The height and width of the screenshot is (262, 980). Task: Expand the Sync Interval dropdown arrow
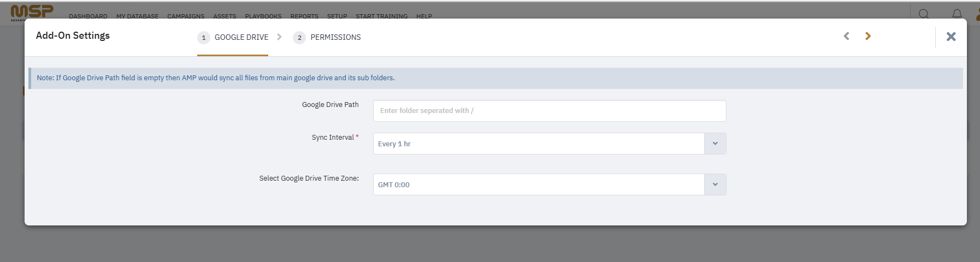(715, 144)
